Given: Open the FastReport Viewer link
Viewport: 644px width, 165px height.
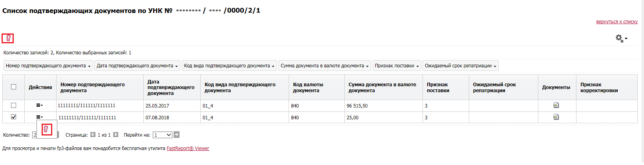Looking at the screenshot, I should (x=188, y=148).
